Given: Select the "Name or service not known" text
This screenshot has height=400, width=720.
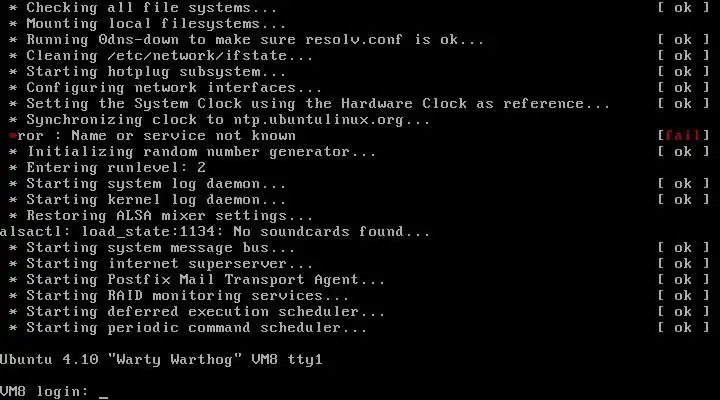Looking at the screenshot, I should pos(183,135).
